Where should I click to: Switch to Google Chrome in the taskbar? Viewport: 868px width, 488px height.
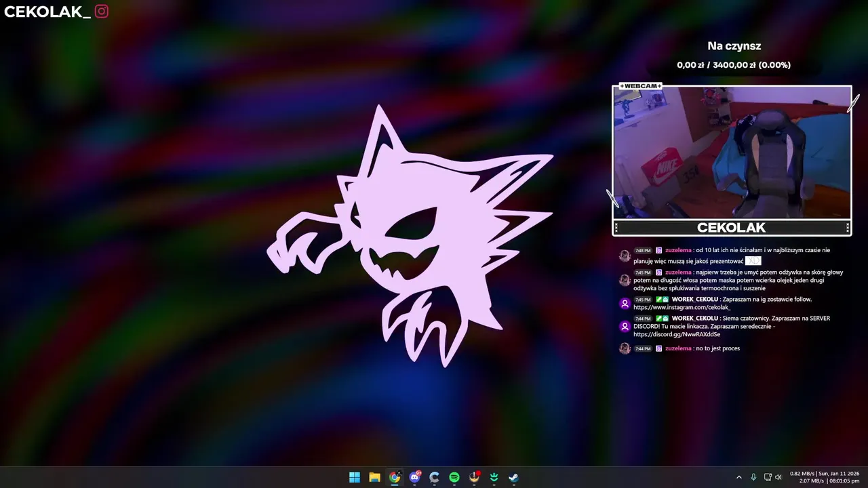[x=395, y=477]
